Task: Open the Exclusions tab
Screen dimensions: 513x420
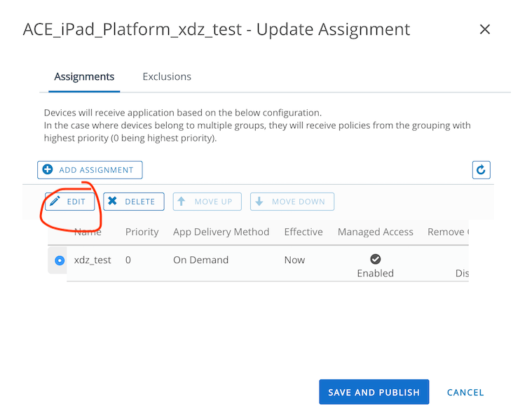Action: click(167, 76)
